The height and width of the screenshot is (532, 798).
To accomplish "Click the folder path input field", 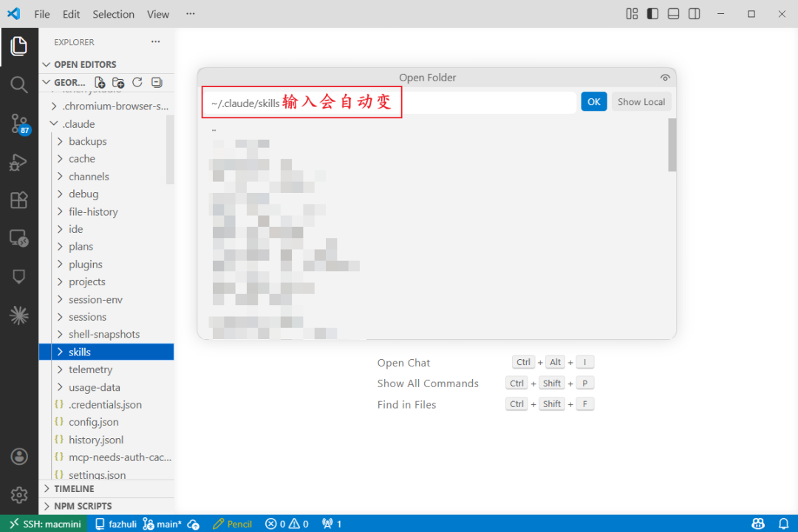I will tap(389, 102).
